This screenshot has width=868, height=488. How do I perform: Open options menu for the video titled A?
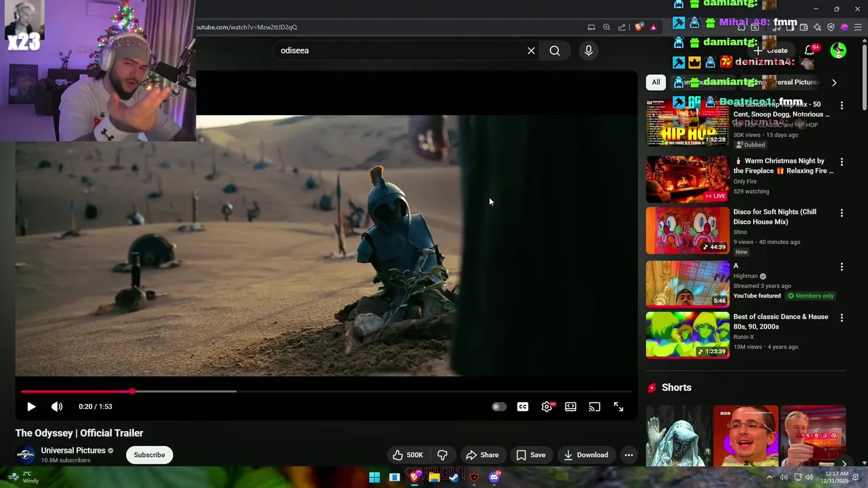click(842, 267)
